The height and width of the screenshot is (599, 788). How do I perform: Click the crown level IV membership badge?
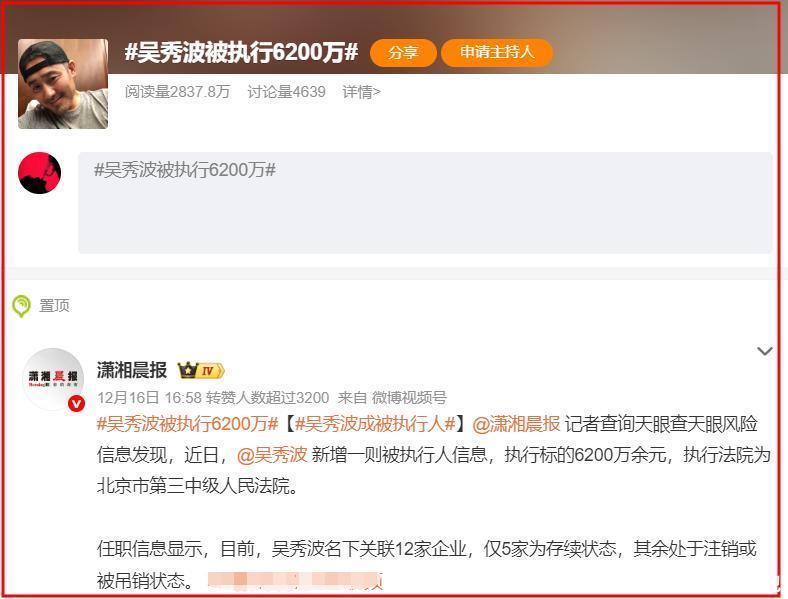click(x=201, y=371)
